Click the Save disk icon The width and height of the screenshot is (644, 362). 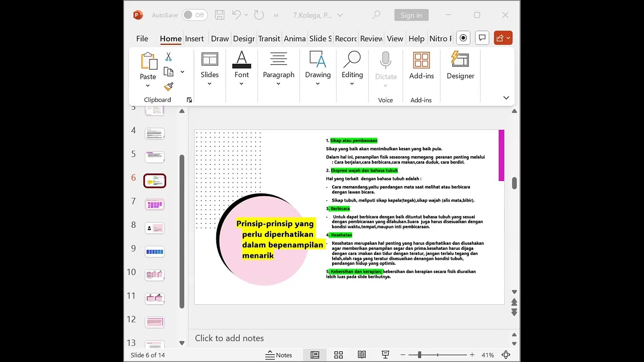tap(219, 15)
